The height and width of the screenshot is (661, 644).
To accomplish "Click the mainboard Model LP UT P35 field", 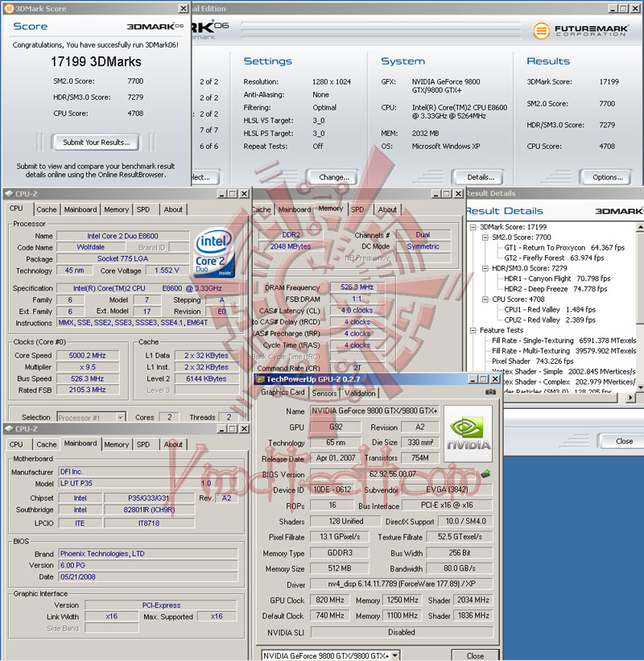I will click(x=117, y=484).
